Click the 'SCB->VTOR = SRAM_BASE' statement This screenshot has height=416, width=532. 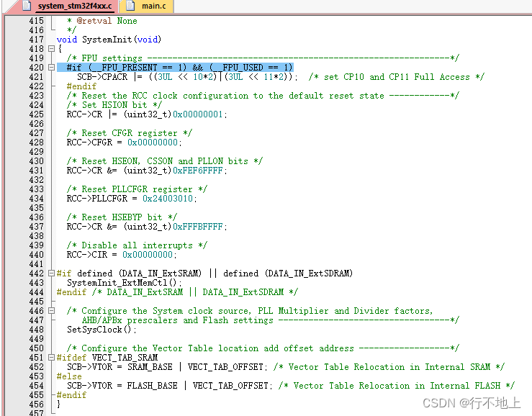(x=167, y=367)
